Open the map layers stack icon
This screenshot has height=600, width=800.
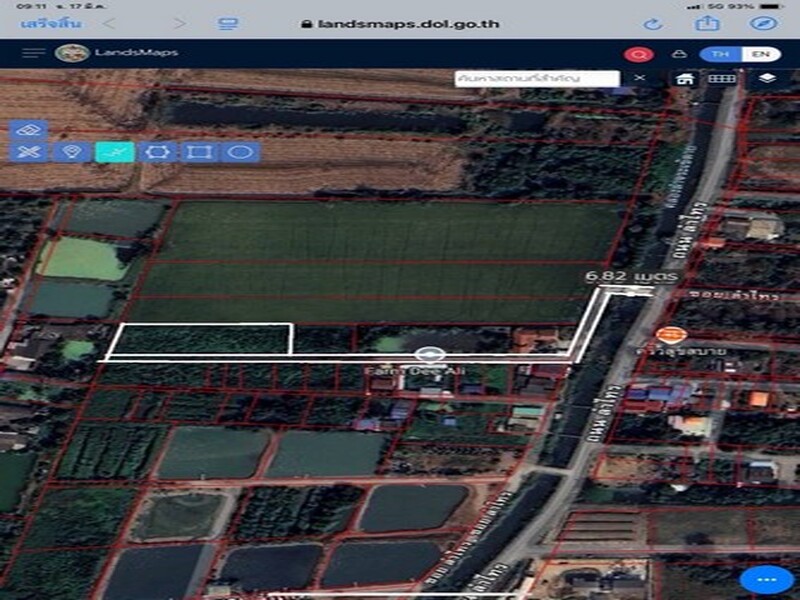tap(767, 78)
